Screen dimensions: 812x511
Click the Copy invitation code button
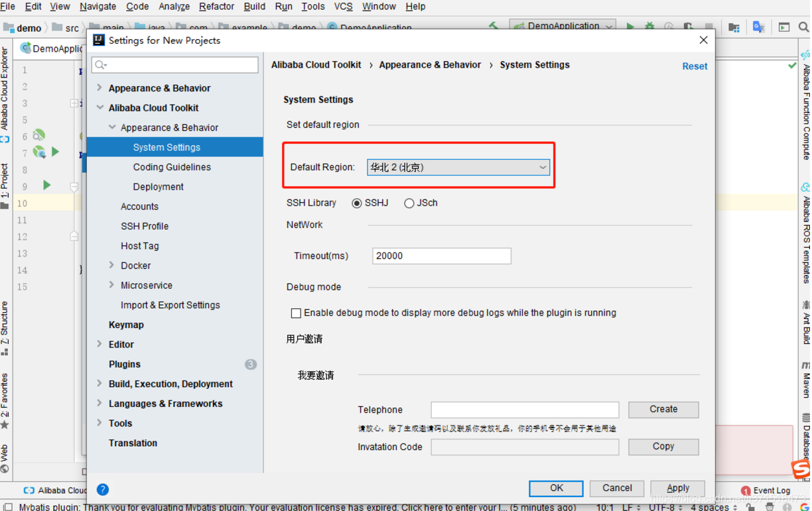[x=663, y=447]
